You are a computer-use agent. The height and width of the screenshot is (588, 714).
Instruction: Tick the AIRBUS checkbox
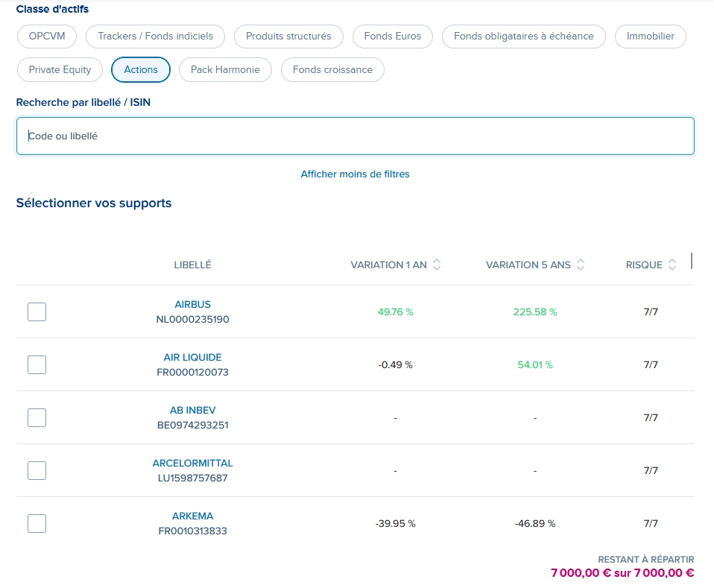[x=37, y=312]
